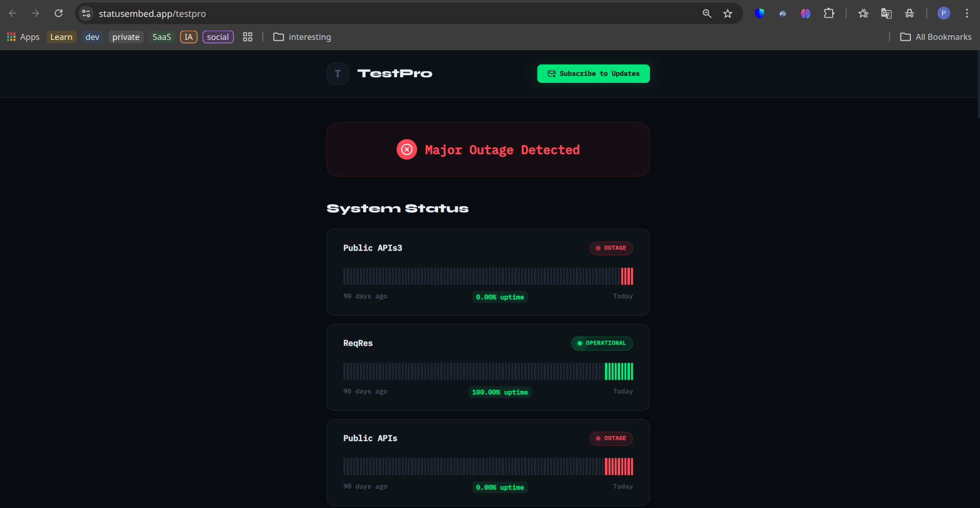
Task: Open the Extensions puzzle icon
Action: [x=829, y=13]
